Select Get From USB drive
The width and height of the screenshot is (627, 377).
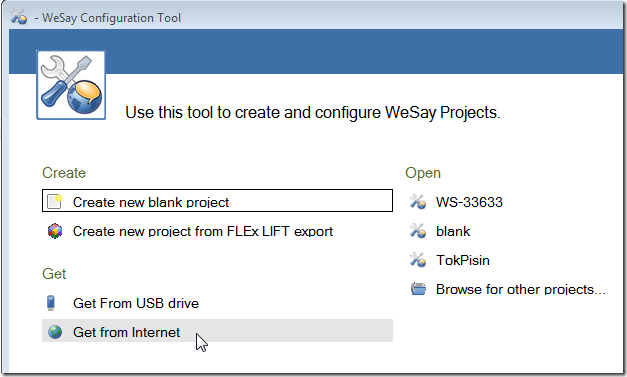136,303
